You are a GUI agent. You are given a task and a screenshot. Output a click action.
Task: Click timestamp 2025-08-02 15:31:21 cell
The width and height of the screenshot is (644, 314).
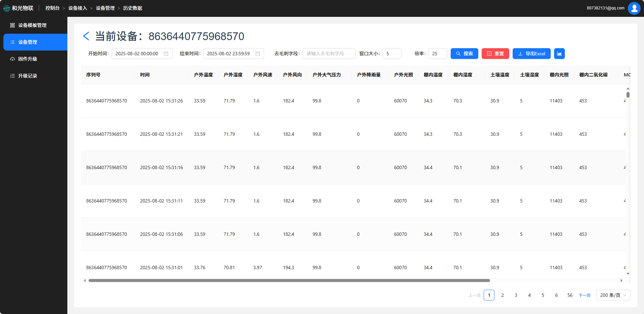[161, 134]
